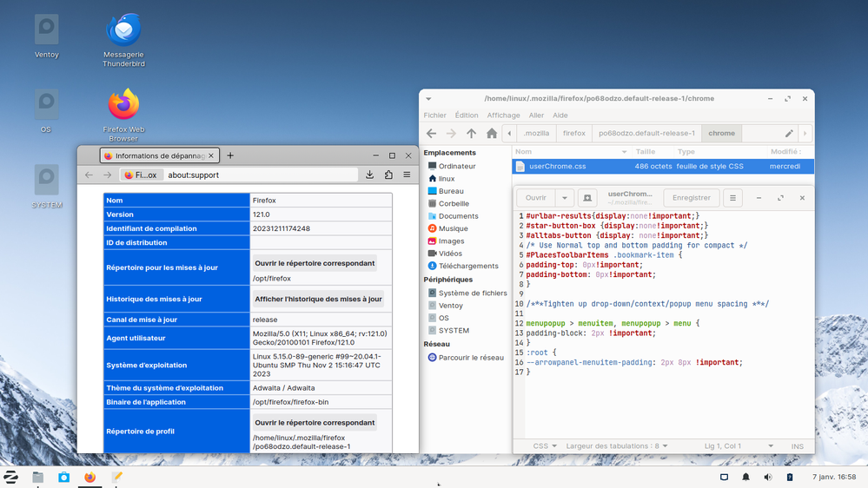Click the Ouvrir button in the text editor

pyautogui.click(x=536, y=197)
